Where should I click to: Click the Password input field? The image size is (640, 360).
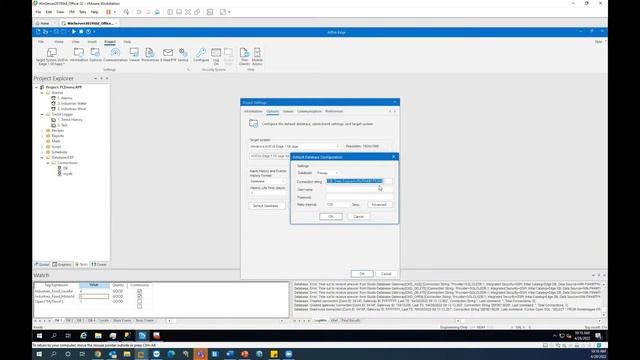[x=359, y=197]
